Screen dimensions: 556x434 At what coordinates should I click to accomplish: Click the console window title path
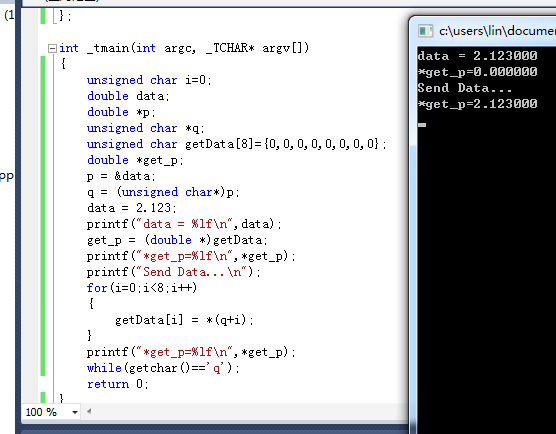pyautogui.click(x=497, y=31)
